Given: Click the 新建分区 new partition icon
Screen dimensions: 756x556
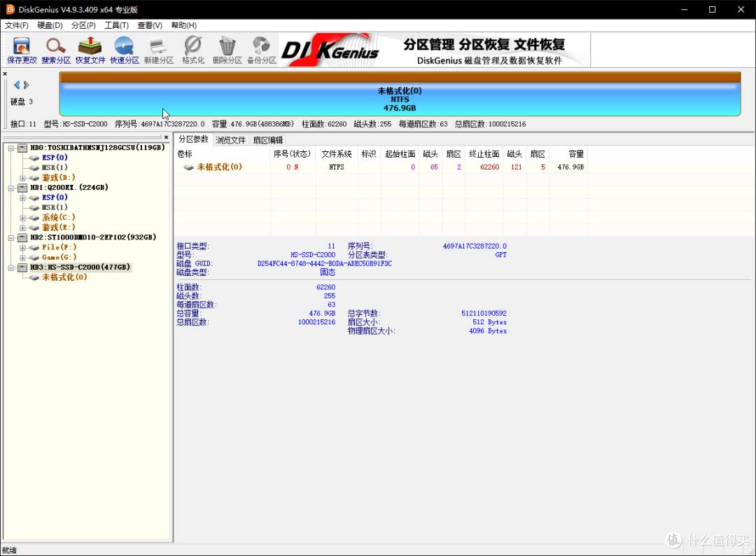Looking at the screenshot, I should tap(159, 50).
